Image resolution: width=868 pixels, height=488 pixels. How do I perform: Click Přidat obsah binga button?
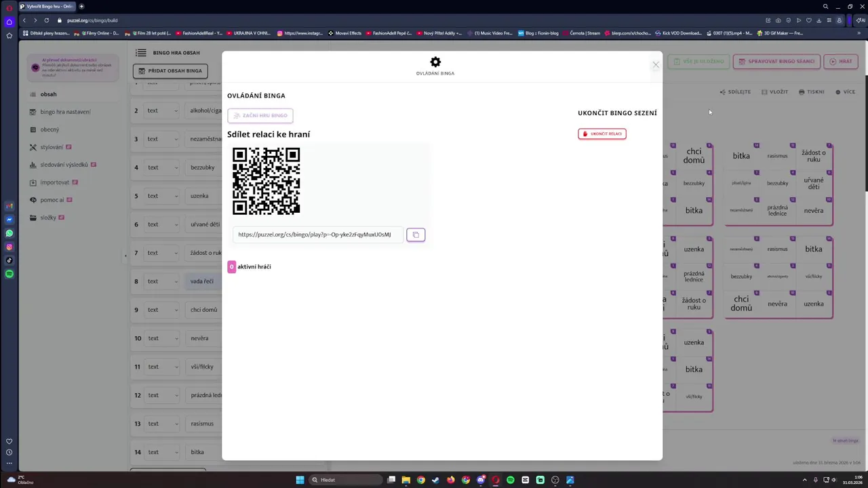(x=170, y=70)
